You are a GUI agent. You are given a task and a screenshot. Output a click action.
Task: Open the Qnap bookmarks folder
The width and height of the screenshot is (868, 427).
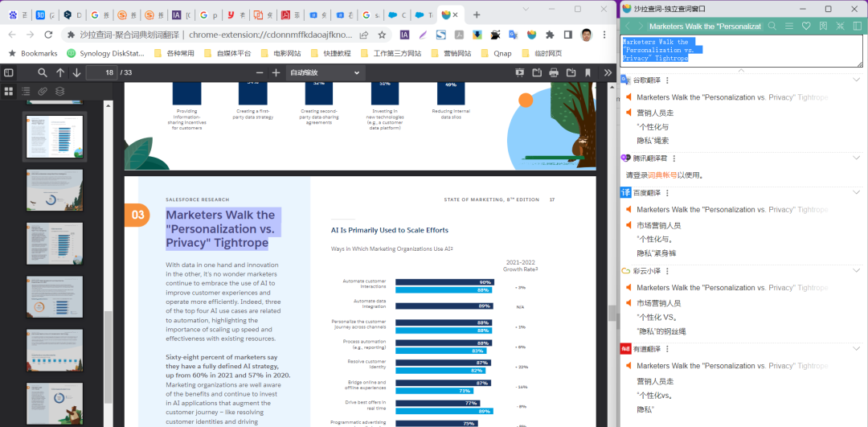497,54
